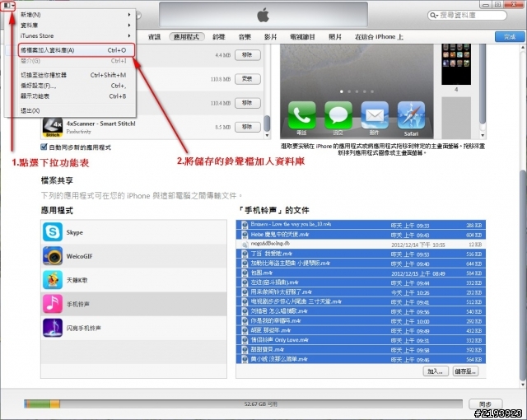Image resolution: width=527 pixels, height=420 pixels.
Task: Select the .db file dated 2012/12/14
Action: 361,244
